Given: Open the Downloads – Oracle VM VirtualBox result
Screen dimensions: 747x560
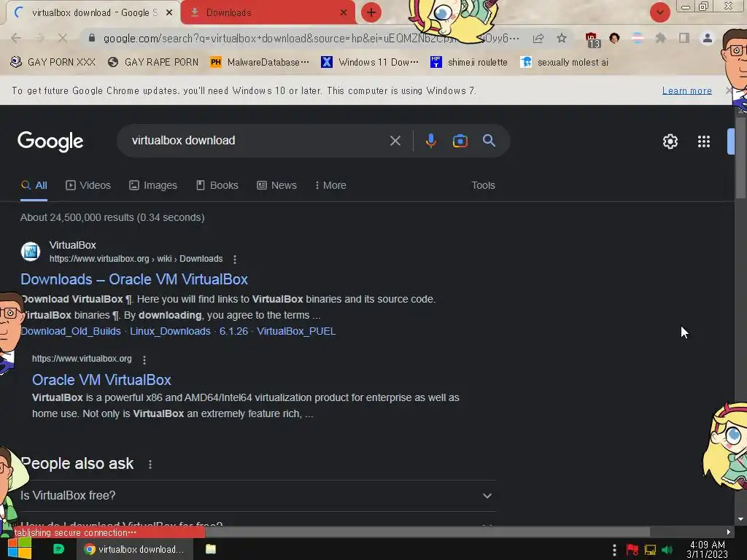Looking at the screenshot, I should pos(134,279).
